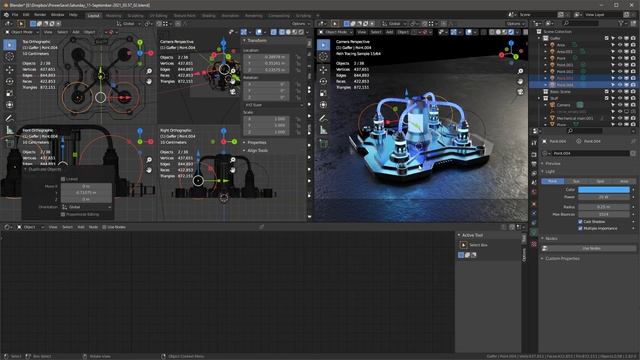
Task: Toggle camera view icon in rendered viewport
Action: pyautogui.click(x=520, y=91)
